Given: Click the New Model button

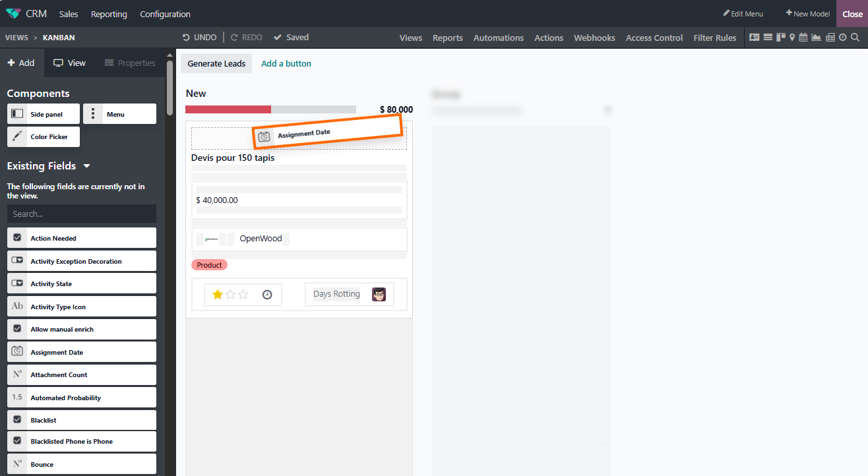Looking at the screenshot, I should point(807,14).
